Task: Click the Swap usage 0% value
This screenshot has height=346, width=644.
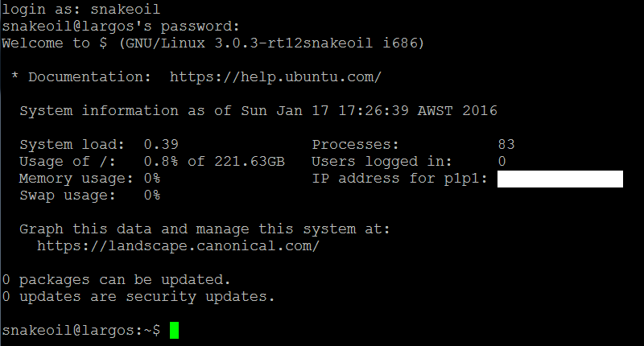Action: 152,195
